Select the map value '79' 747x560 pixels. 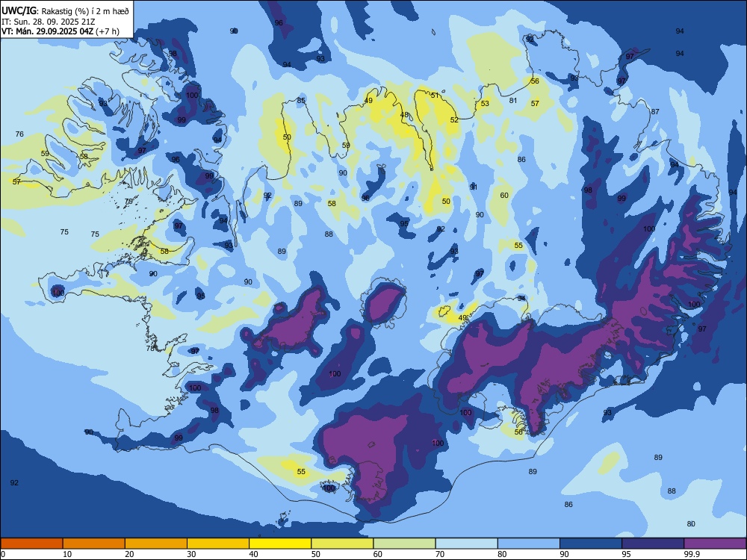[128, 202]
